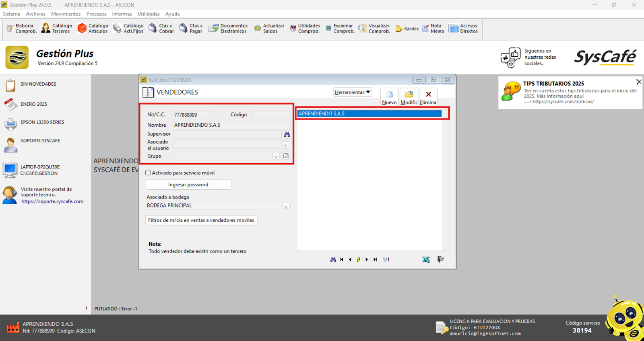Export the list with the Excel icon

426,260
